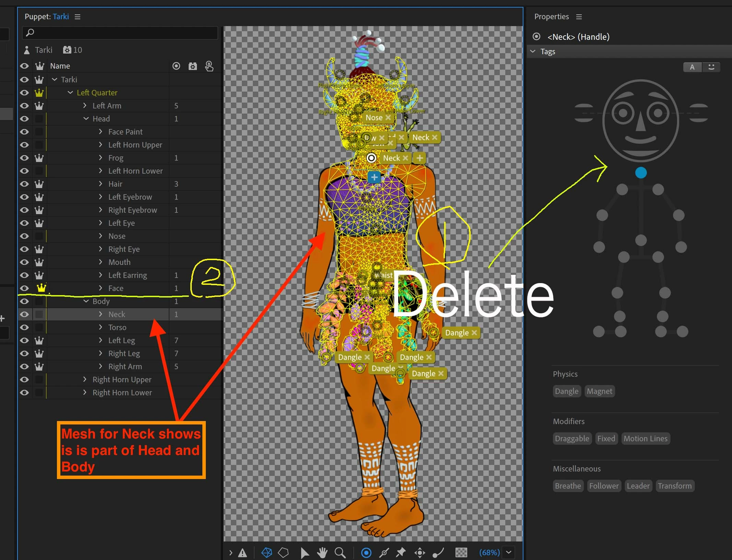The width and height of the screenshot is (732, 560).
Task: Select the Zoom magnifier tool
Action: point(340,552)
